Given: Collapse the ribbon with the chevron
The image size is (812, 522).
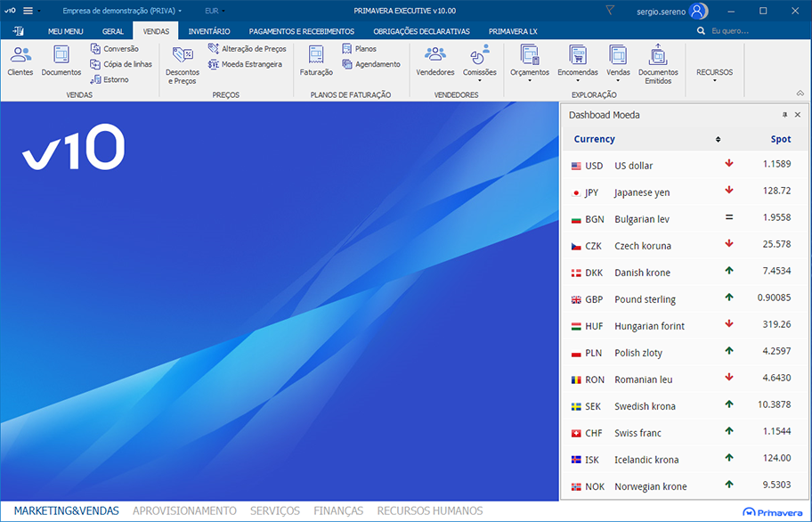Looking at the screenshot, I should pyautogui.click(x=800, y=94).
